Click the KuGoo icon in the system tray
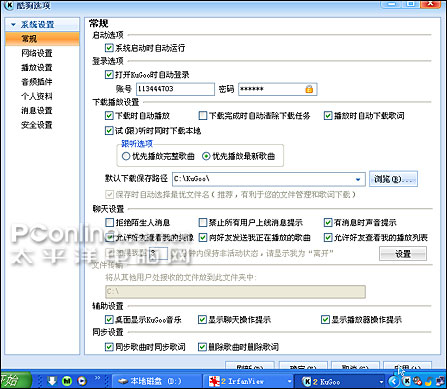 point(406,381)
